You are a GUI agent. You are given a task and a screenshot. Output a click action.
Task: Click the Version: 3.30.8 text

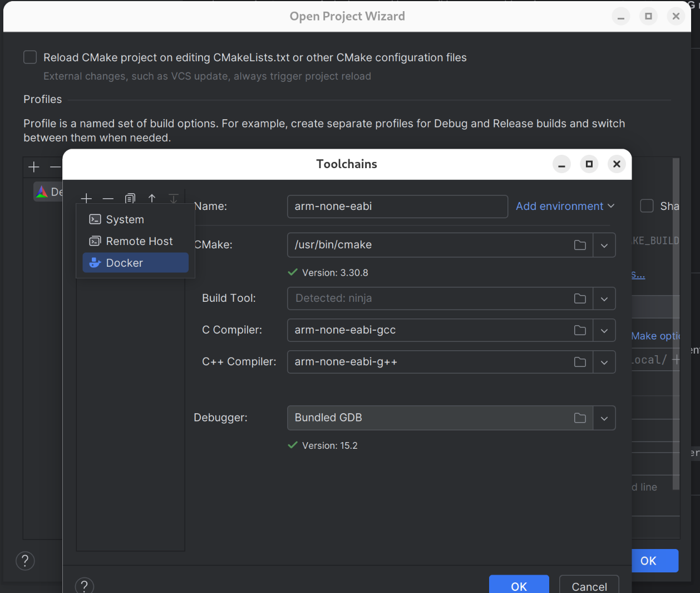[335, 273]
